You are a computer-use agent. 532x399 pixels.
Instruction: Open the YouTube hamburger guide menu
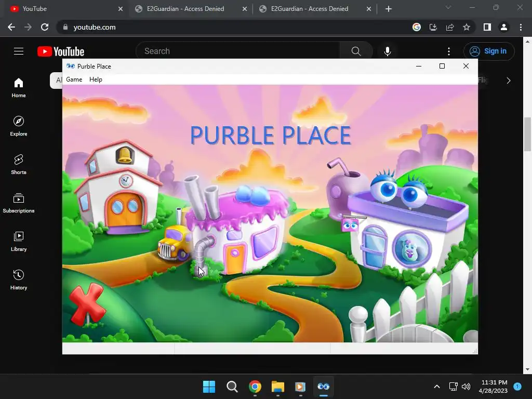tap(19, 51)
